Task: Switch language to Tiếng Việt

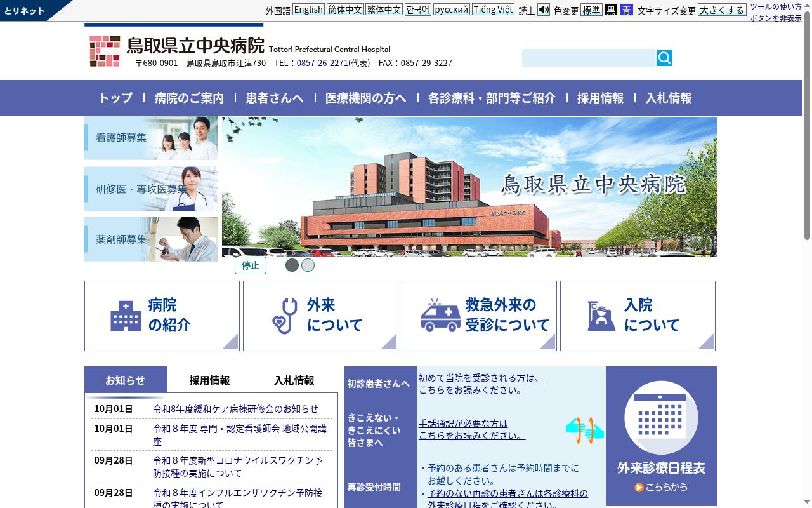Action: tap(493, 10)
